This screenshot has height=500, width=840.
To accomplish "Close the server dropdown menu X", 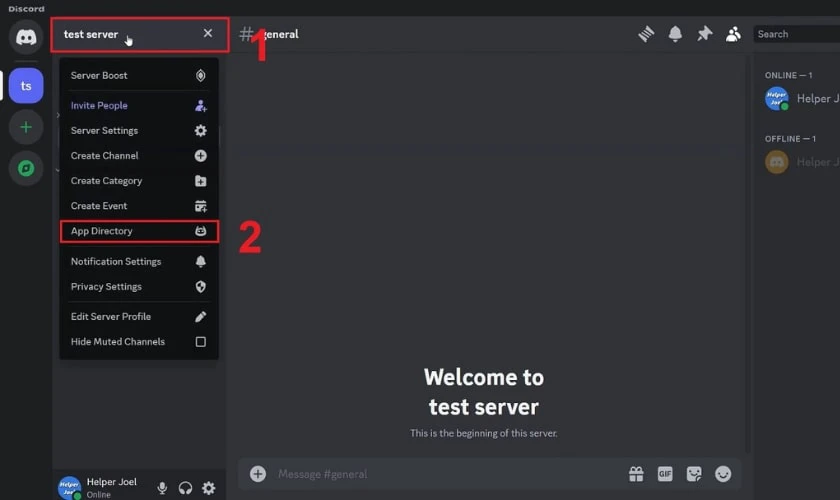I will click(x=208, y=33).
